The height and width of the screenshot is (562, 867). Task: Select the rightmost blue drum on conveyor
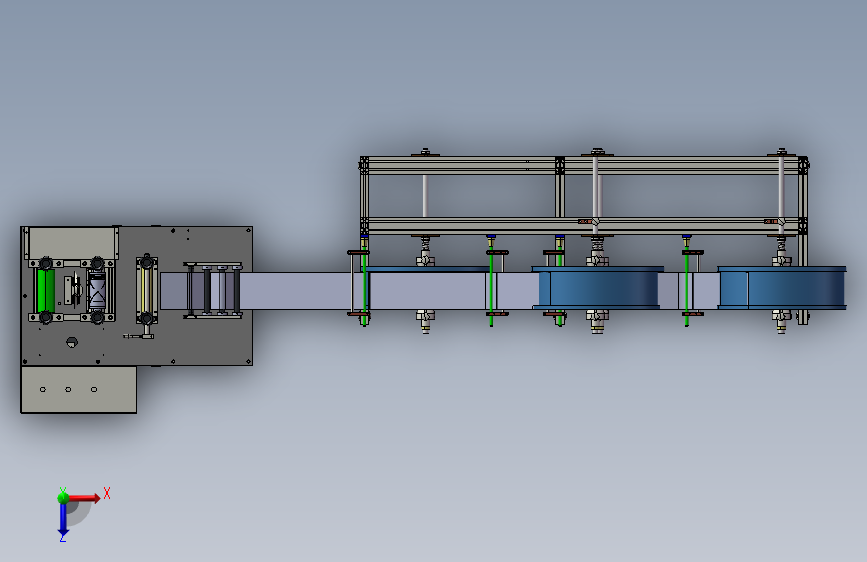[782, 288]
